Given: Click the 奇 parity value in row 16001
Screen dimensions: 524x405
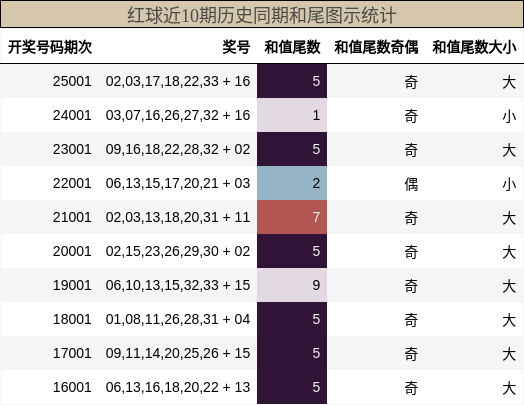Looking at the screenshot, I should click(411, 388).
